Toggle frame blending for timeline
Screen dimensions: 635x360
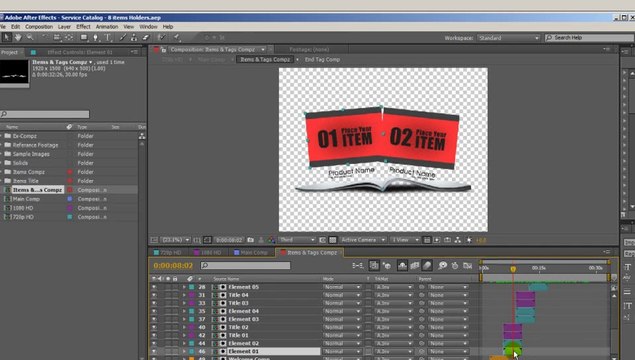[415, 265]
